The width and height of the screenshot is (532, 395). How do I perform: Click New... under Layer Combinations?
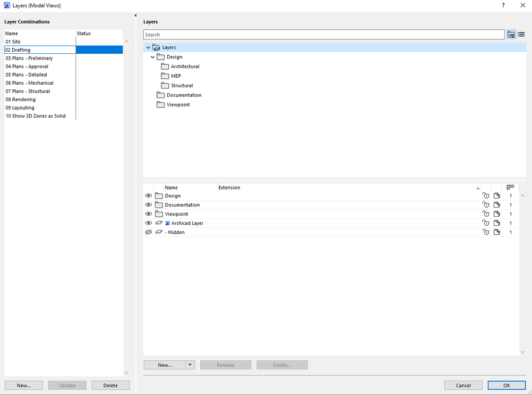pyautogui.click(x=23, y=385)
